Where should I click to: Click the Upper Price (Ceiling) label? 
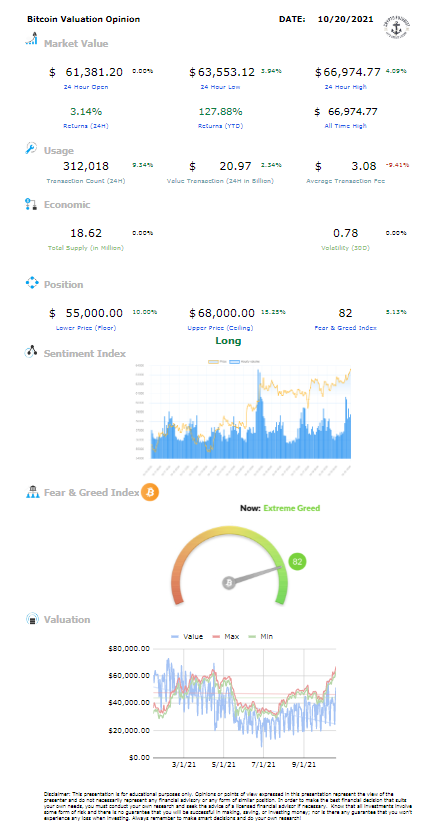click(222, 328)
